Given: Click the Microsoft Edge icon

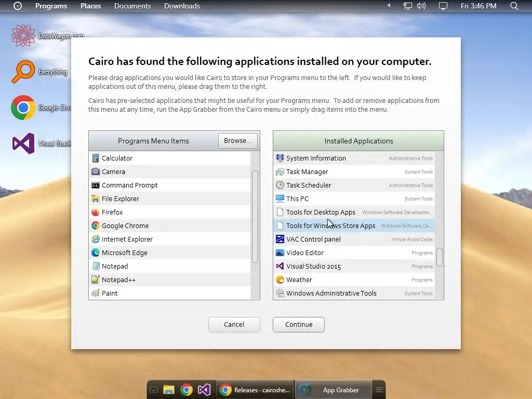Looking at the screenshot, I should click(x=96, y=253).
